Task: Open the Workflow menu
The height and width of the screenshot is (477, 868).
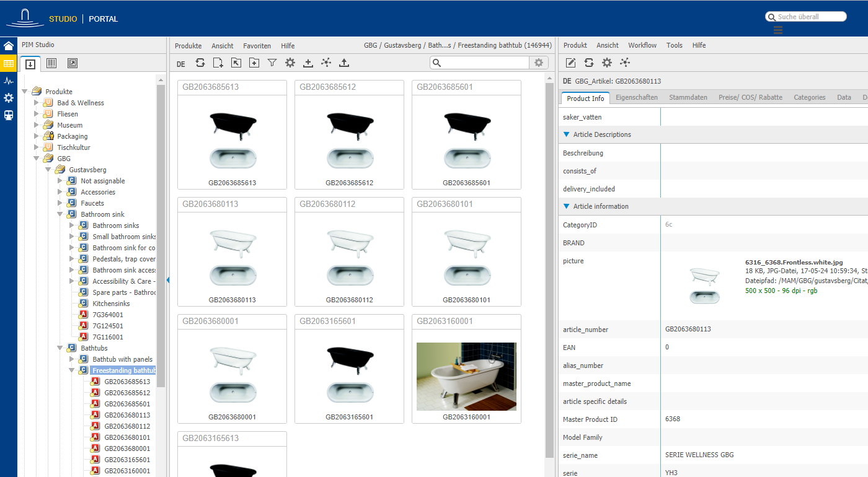Action: click(642, 45)
